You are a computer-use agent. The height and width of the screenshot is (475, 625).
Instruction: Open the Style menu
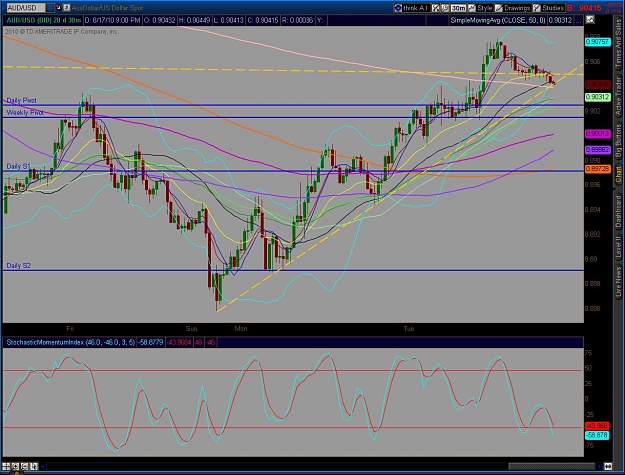click(481, 8)
